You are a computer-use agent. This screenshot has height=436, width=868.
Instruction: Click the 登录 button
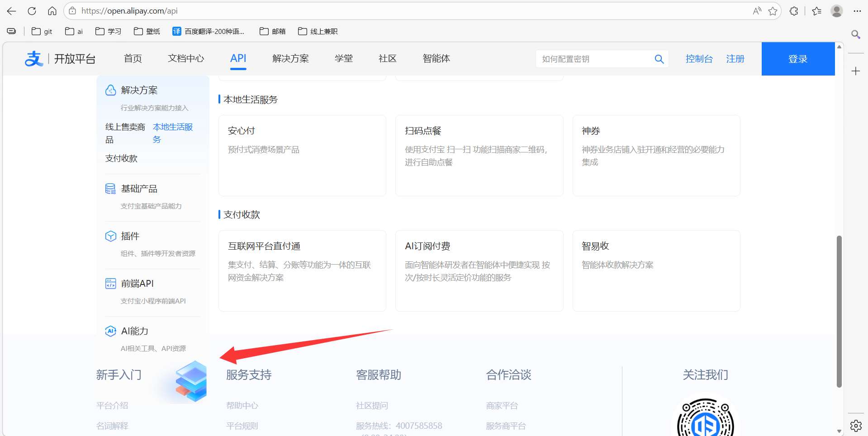click(798, 59)
